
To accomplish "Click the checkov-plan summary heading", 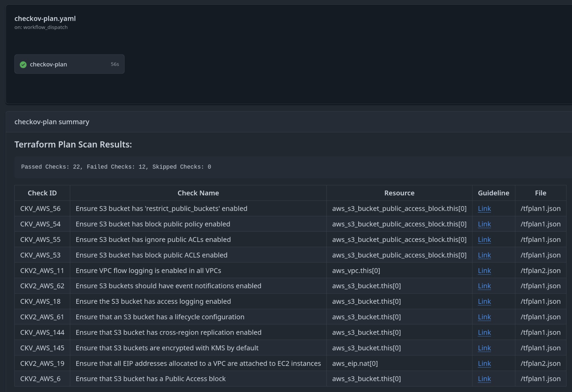I will [51, 122].
